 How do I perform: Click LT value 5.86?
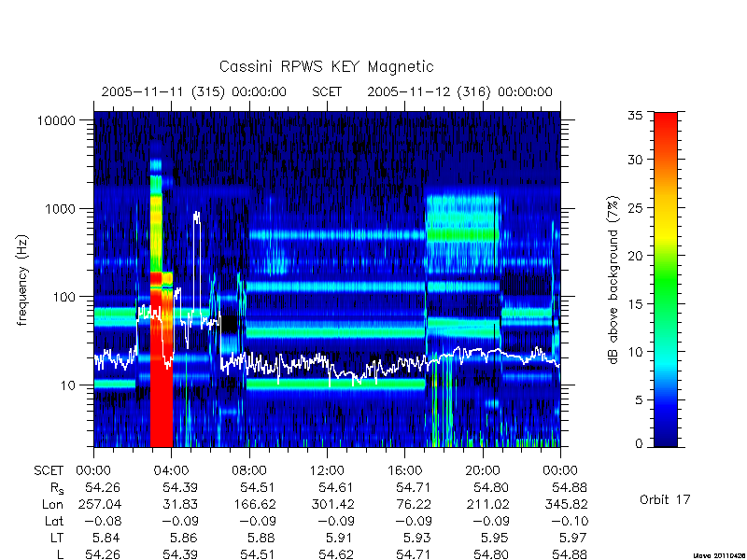click(x=184, y=539)
